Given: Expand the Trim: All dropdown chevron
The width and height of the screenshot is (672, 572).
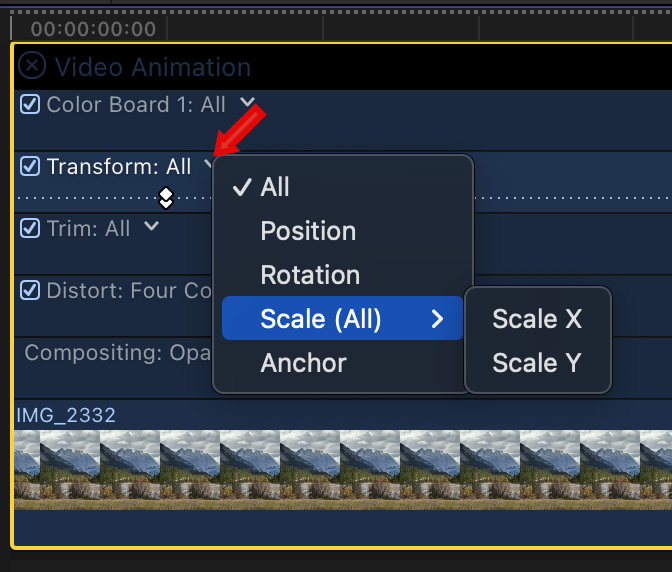Looking at the screenshot, I should (151, 227).
